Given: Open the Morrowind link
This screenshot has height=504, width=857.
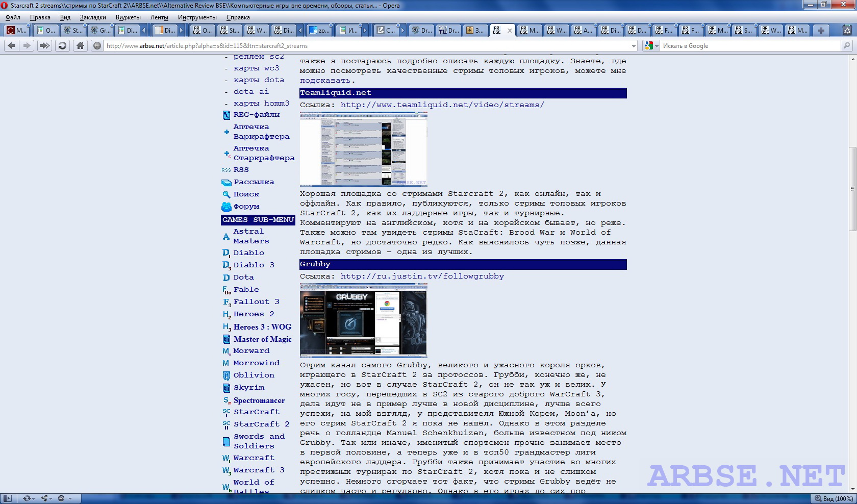Looking at the screenshot, I should click(257, 363).
